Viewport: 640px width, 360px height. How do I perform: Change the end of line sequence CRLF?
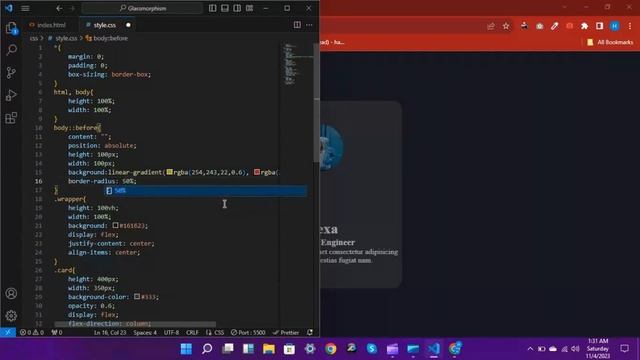(x=192, y=332)
